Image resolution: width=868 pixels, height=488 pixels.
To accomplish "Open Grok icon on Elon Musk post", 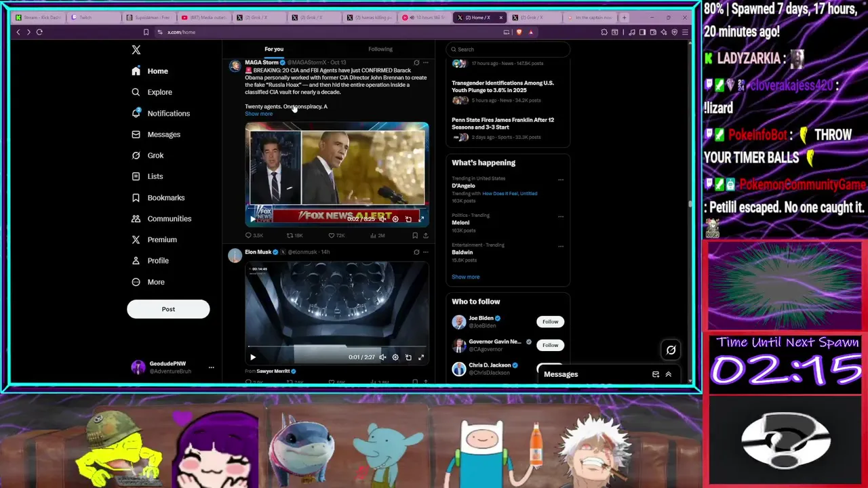I will pyautogui.click(x=416, y=252).
